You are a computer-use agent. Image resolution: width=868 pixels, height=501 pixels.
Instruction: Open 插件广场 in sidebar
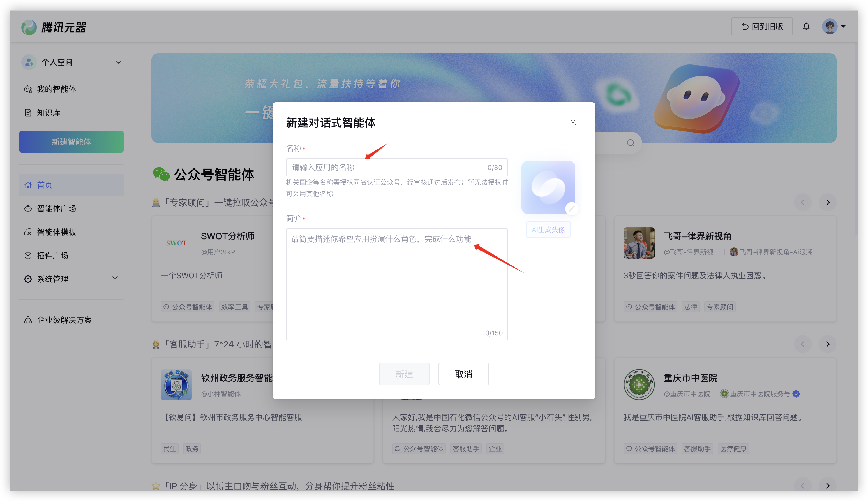pos(52,256)
